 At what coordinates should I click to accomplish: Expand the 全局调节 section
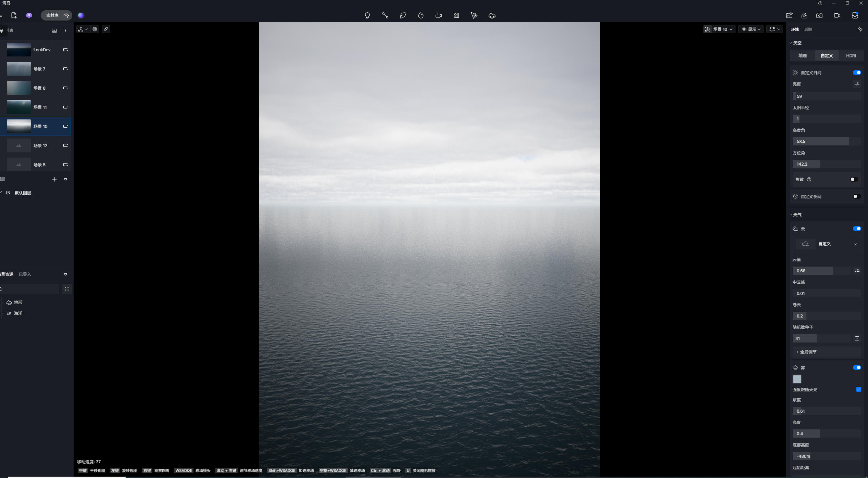[808, 352]
